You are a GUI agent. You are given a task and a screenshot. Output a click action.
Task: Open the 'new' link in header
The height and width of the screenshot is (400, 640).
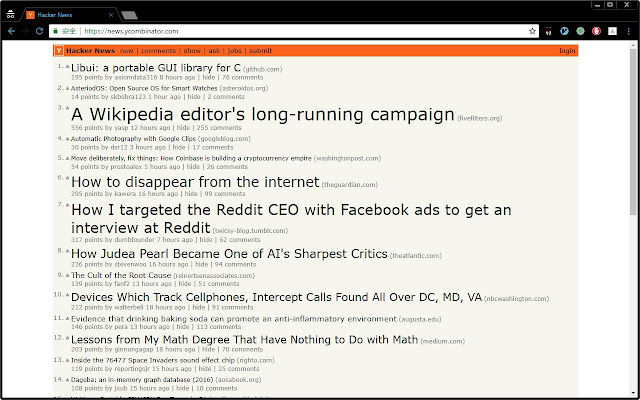(127, 51)
